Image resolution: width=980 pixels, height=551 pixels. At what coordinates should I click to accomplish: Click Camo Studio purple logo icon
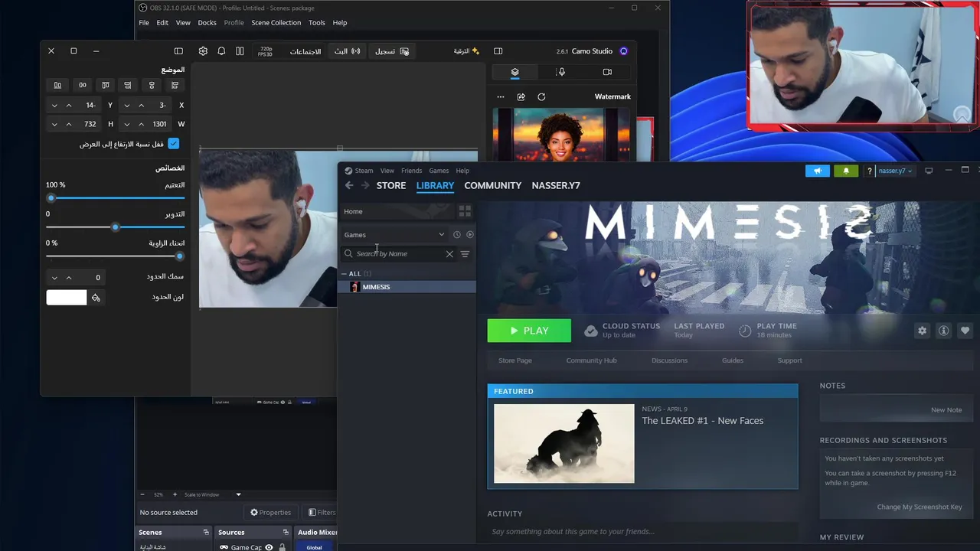(623, 51)
